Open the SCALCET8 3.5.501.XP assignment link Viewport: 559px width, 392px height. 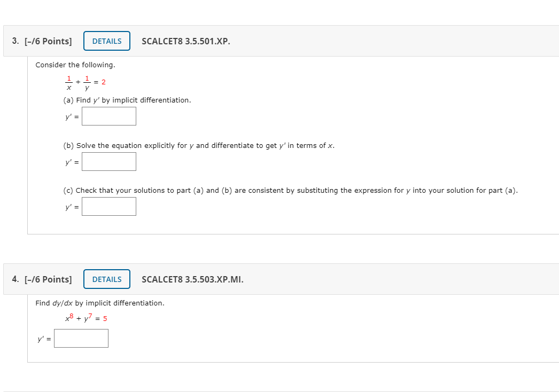point(185,41)
